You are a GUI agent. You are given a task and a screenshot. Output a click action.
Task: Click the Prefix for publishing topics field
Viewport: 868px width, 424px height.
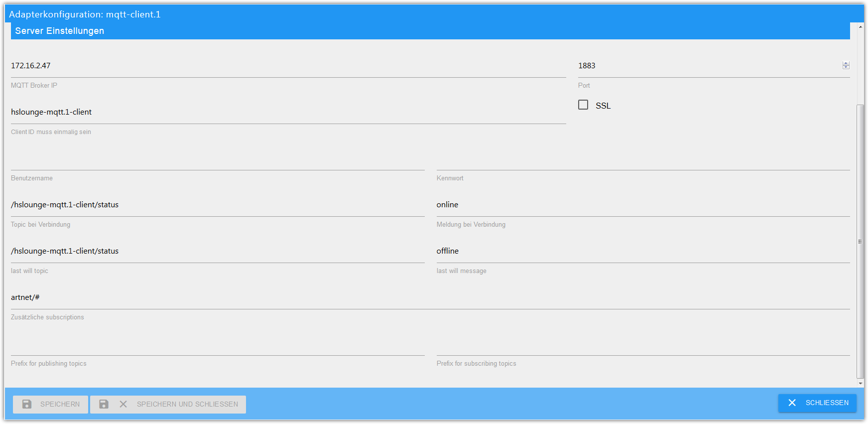(218, 344)
